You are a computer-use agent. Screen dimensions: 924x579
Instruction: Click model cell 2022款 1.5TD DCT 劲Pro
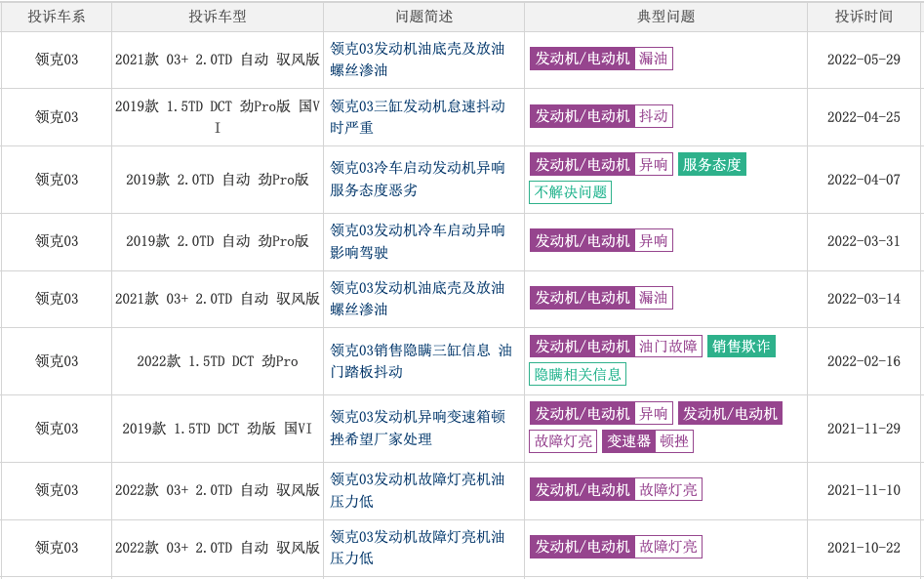[x=218, y=361]
